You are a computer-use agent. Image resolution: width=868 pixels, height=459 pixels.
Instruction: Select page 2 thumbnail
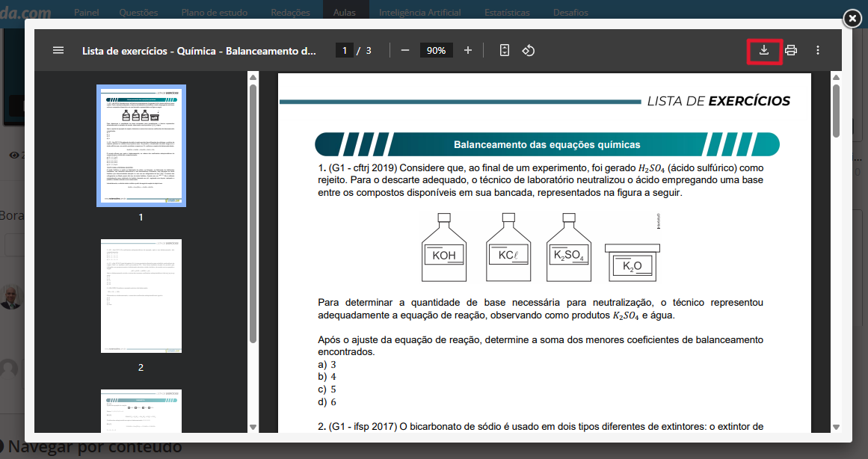coord(141,296)
